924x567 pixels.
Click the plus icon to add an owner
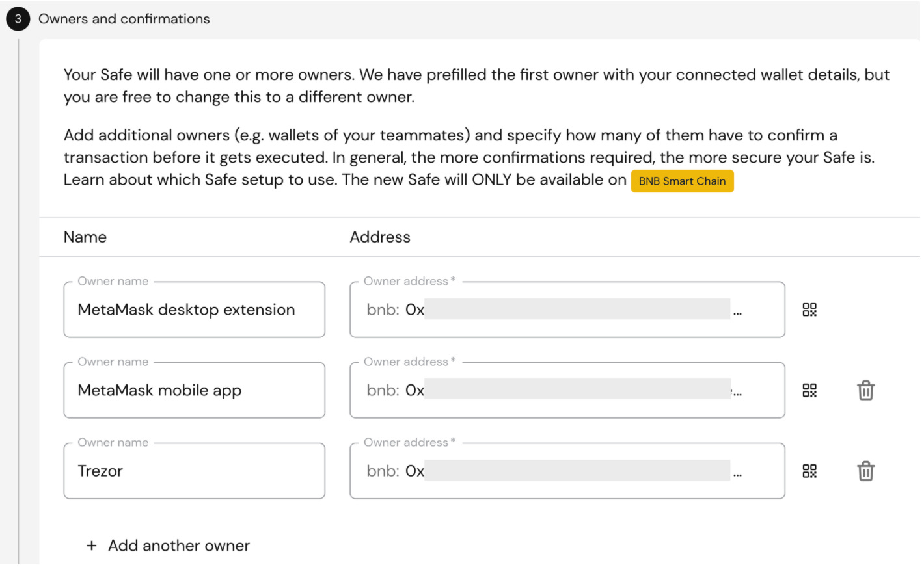pyautogui.click(x=92, y=546)
